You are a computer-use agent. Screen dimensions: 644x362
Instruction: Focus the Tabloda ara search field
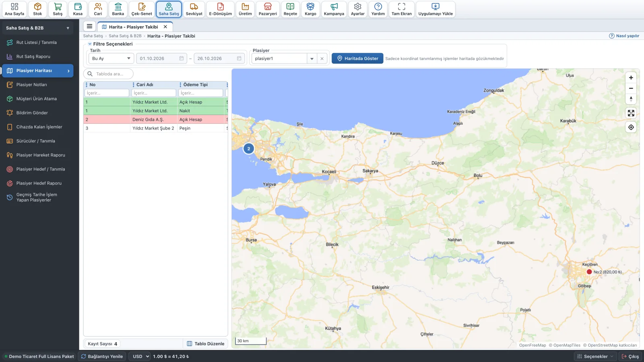[x=109, y=74]
